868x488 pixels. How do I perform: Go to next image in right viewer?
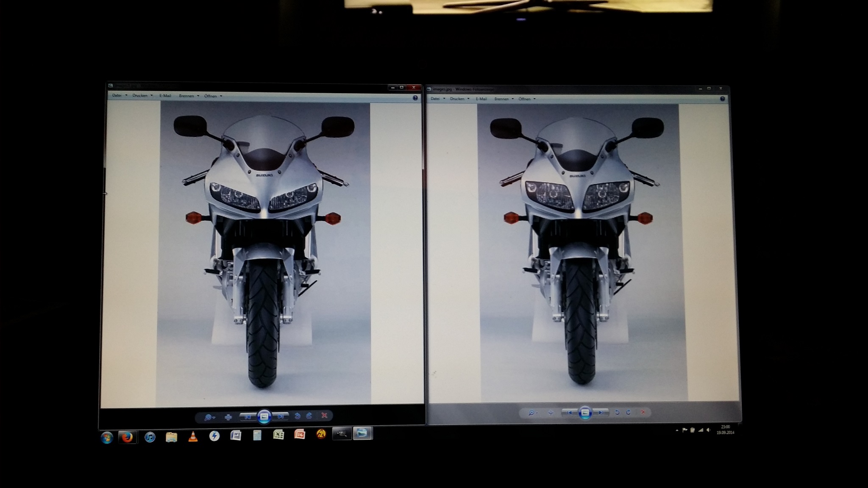601,412
